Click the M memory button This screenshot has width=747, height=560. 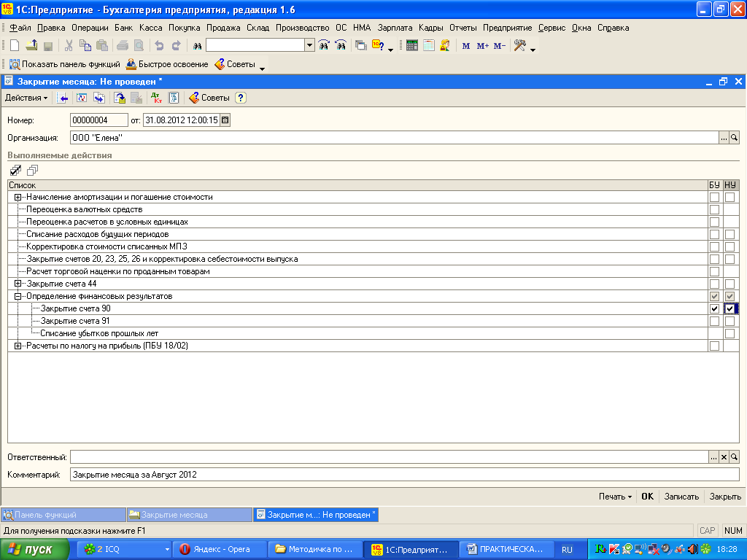tap(466, 46)
